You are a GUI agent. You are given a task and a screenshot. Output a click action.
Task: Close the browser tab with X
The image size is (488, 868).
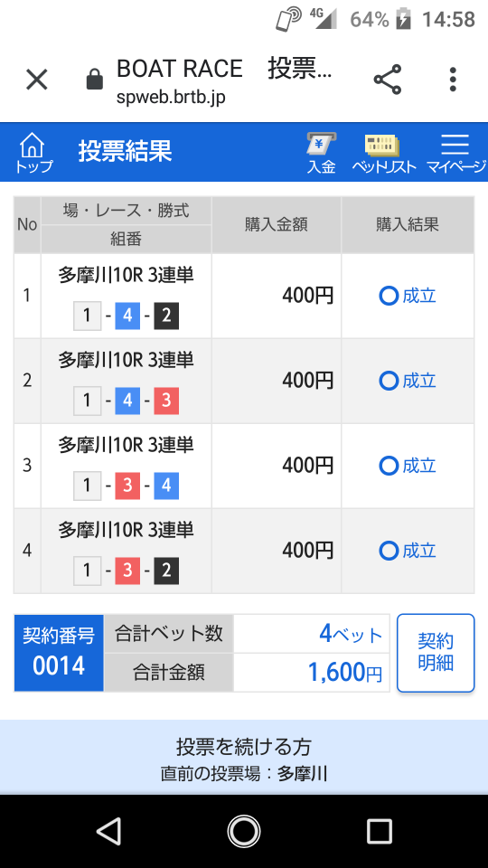click(37, 80)
